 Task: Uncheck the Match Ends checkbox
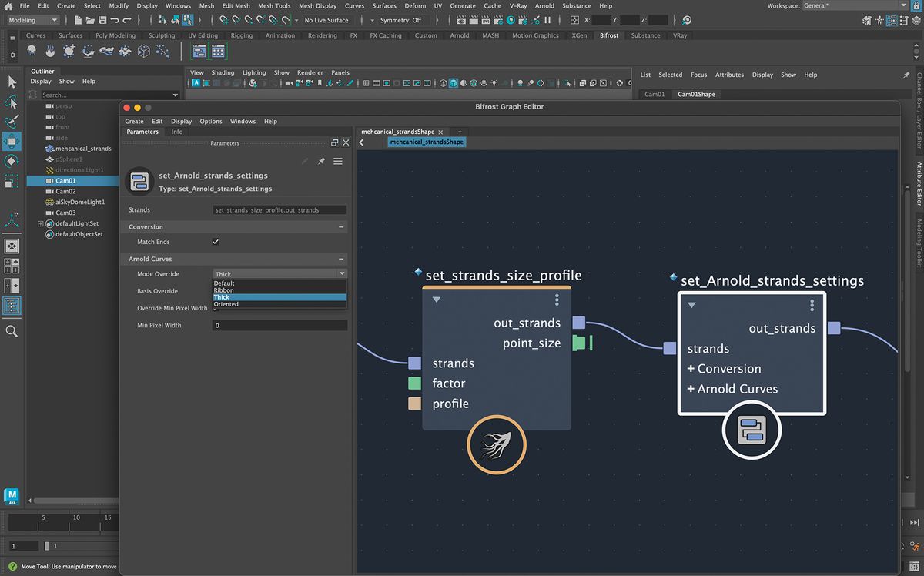coord(216,241)
